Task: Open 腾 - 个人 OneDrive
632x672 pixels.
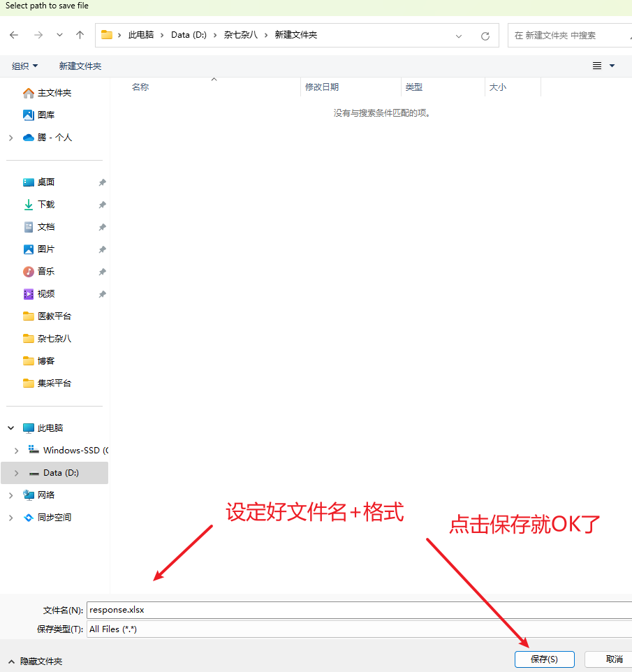Action: pos(54,137)
